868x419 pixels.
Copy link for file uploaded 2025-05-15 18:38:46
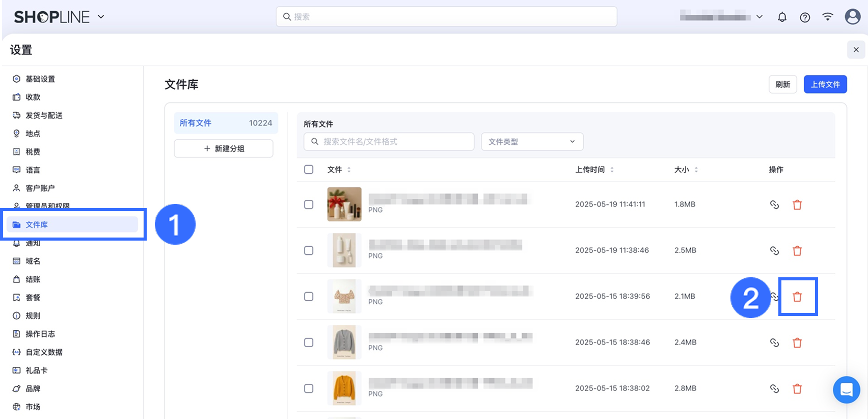coord(774,343)
